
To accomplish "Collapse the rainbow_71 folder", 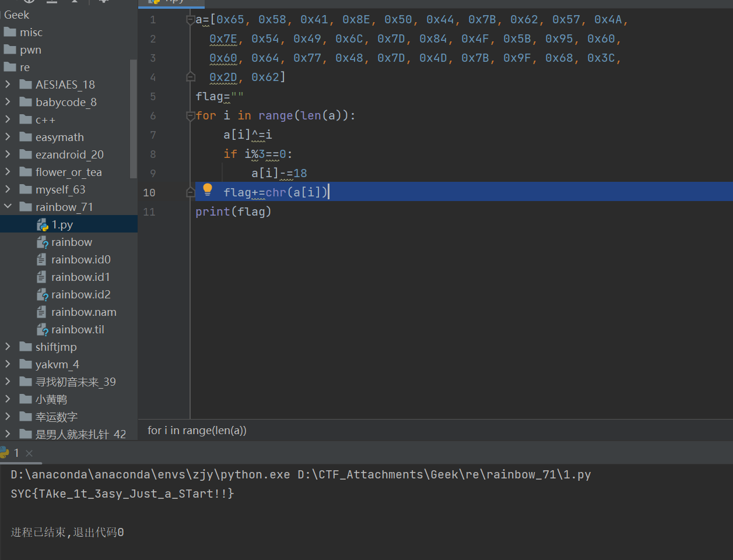I will click(8, 207).
